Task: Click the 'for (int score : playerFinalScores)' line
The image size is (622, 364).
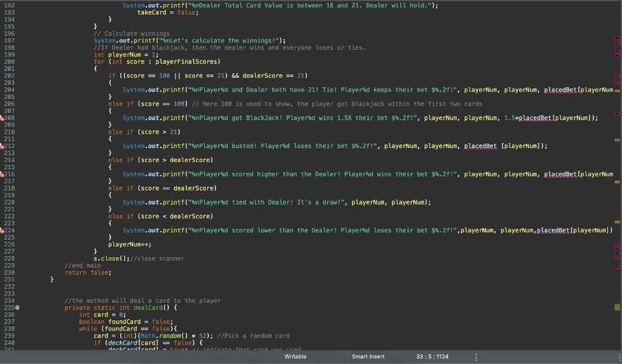Action: pos(157,62)
